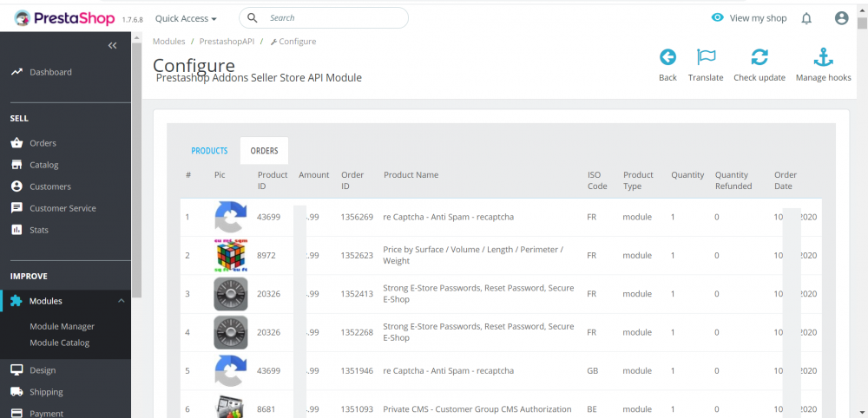Screen dimensions: 868x418
Task: Click the Rubik's cube product thumbnail
Action: pyautogui.click(x=230, y=256)
